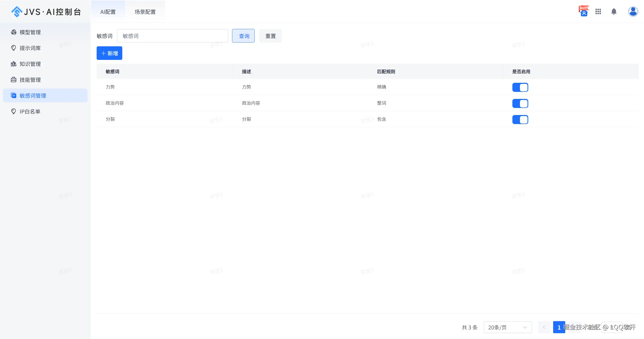The width and height of the screenshot is (644, 339).
Task: Open 技能管理 in the sidebar
Action: click(x=30, y=80)
